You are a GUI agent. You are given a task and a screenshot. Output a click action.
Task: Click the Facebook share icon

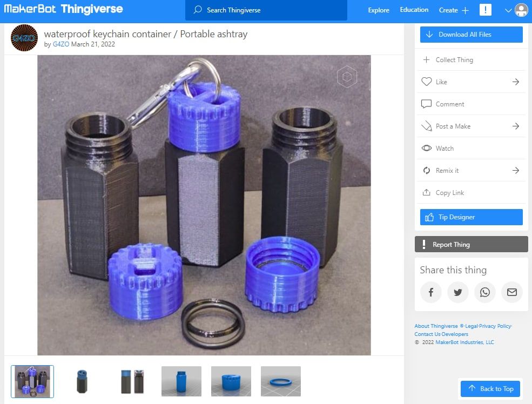[430, 292]
